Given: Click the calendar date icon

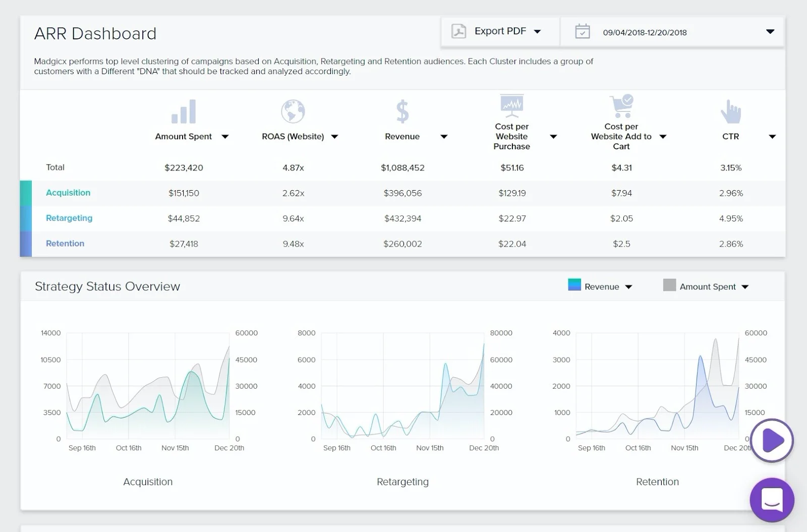Looking at the screenshot, I should 583,31.
